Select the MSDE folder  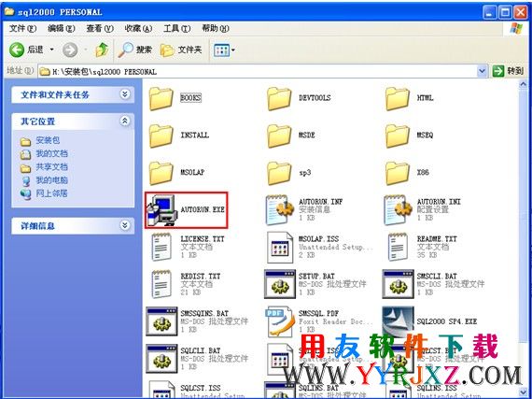click(291, 135)
